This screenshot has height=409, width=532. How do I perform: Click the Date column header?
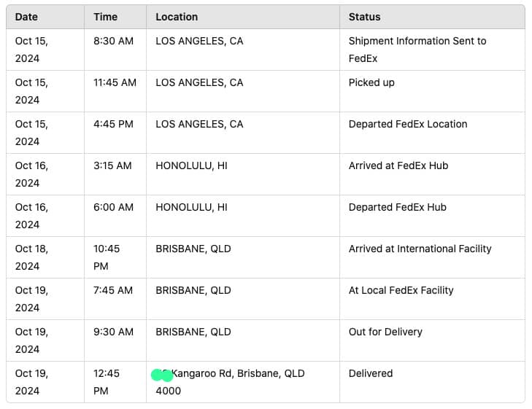tap(27, 17)
